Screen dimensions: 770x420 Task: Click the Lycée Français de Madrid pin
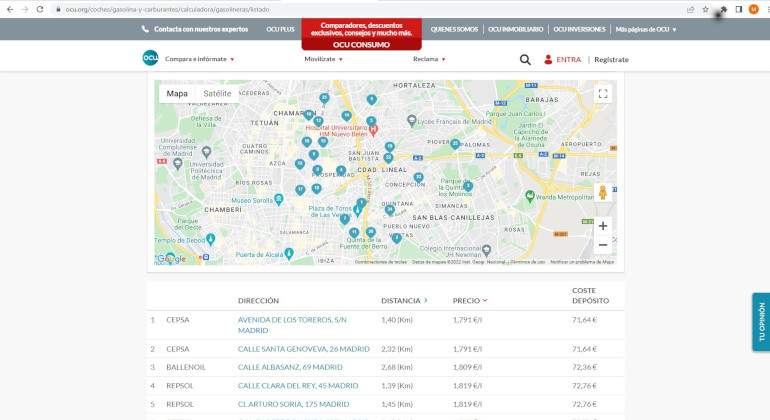pos(412,120)
